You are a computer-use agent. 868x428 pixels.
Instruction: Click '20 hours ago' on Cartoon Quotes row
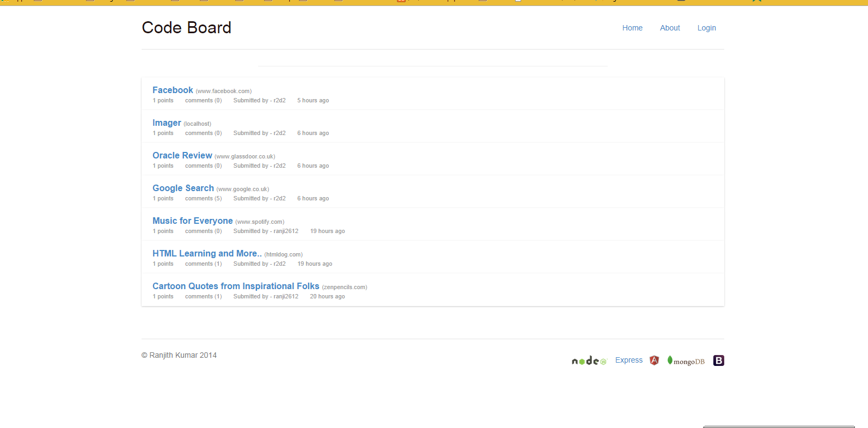[x=327, y=296]
